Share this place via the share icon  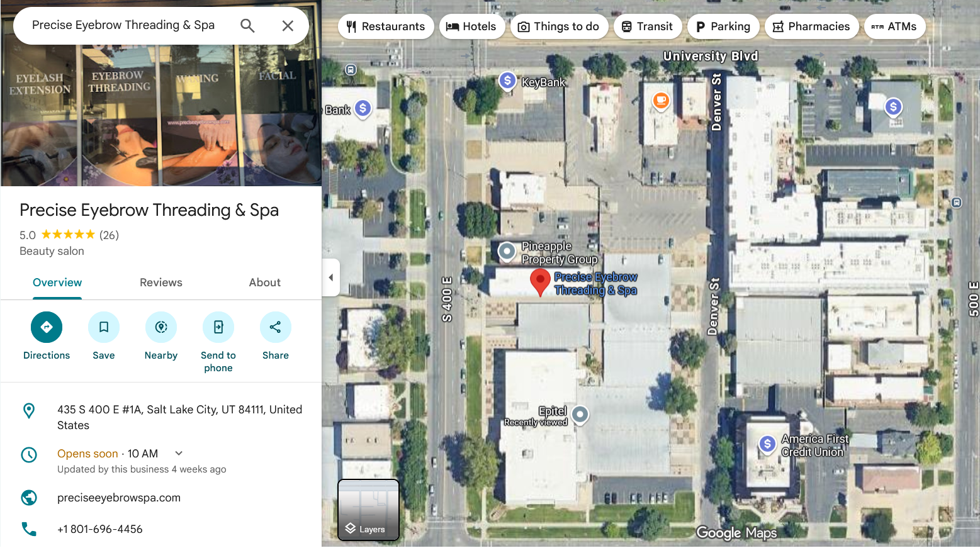tap(276, 327)
